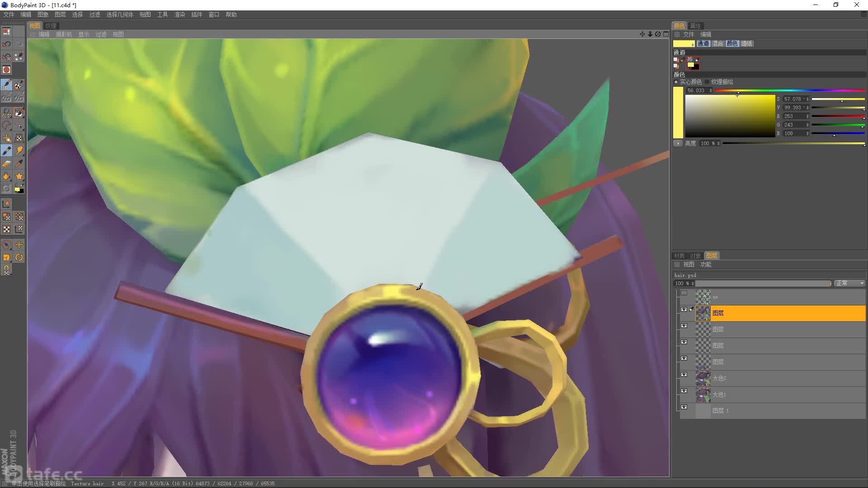Select the Eraser tool
868x488 pixels.
coord(6,164)
